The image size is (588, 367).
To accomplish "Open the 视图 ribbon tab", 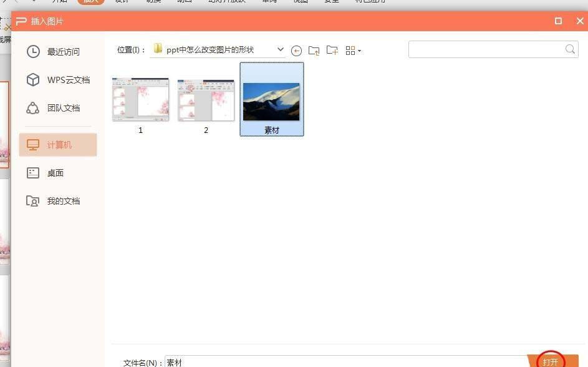I will click(301, 1).
